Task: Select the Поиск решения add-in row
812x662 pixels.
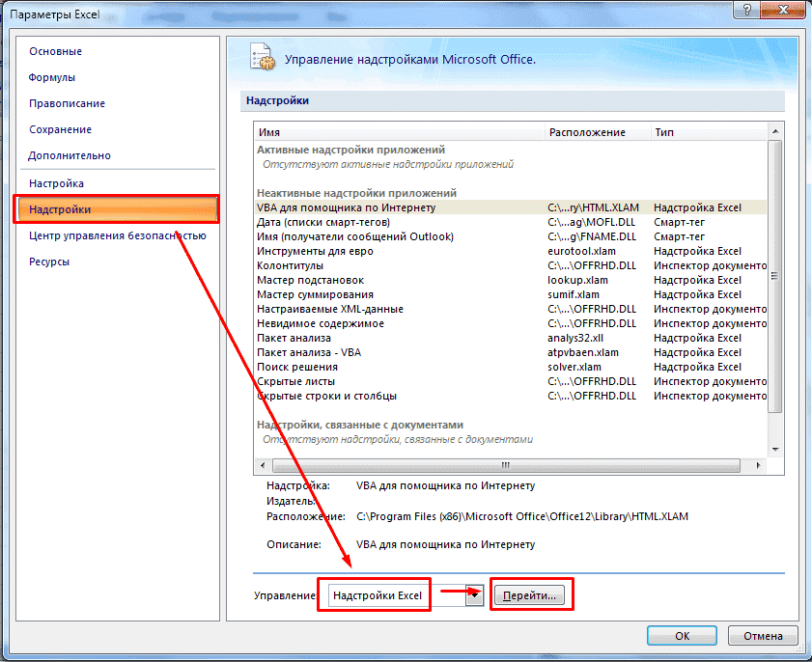Action: pos(297,367)
